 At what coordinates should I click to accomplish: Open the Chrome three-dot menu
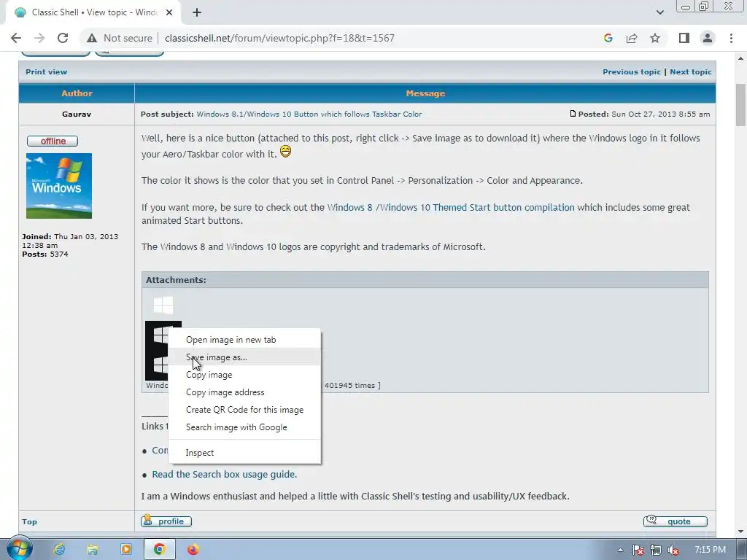[731, 38]
